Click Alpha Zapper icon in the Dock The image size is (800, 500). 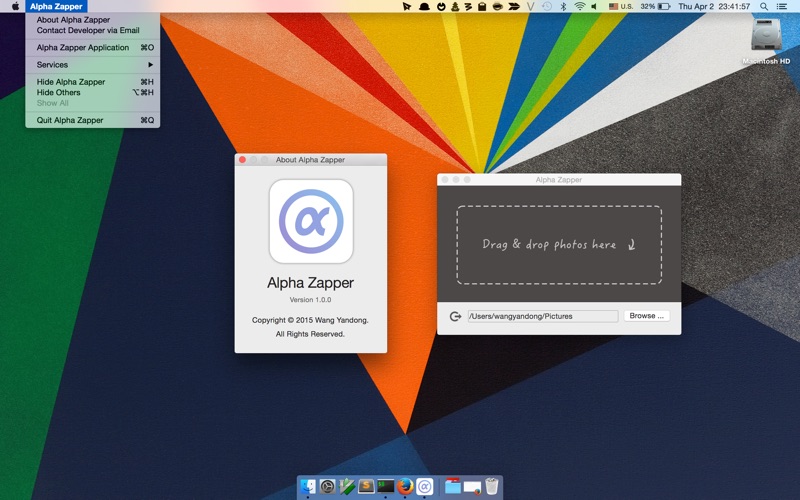click(424, 486)
